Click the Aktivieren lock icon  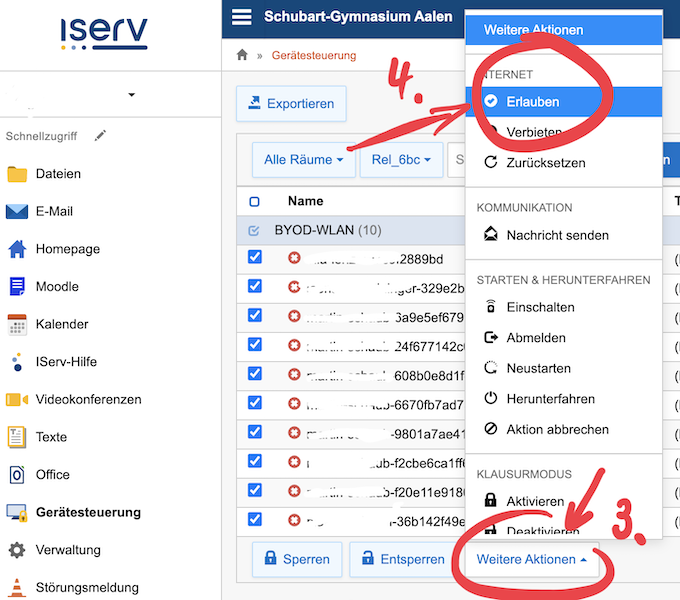tap(490, 500)
